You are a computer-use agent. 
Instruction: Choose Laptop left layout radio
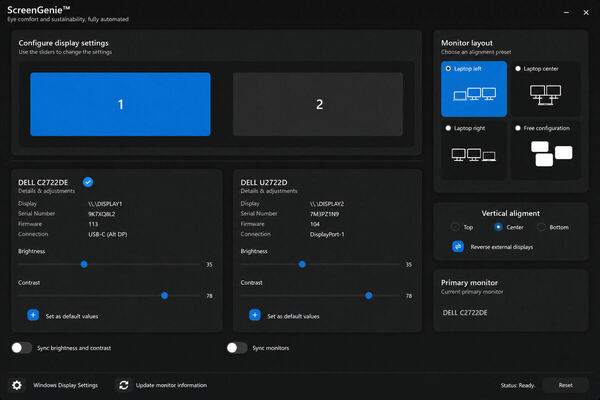tap(448, 69)
